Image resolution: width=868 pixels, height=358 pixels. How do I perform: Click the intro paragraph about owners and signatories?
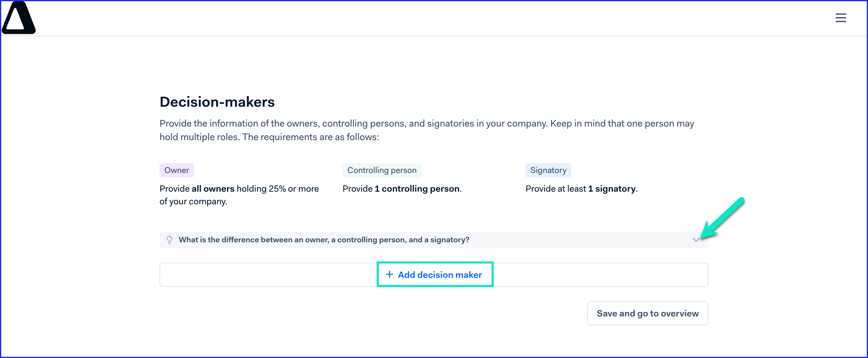click(x=426, y=130)
